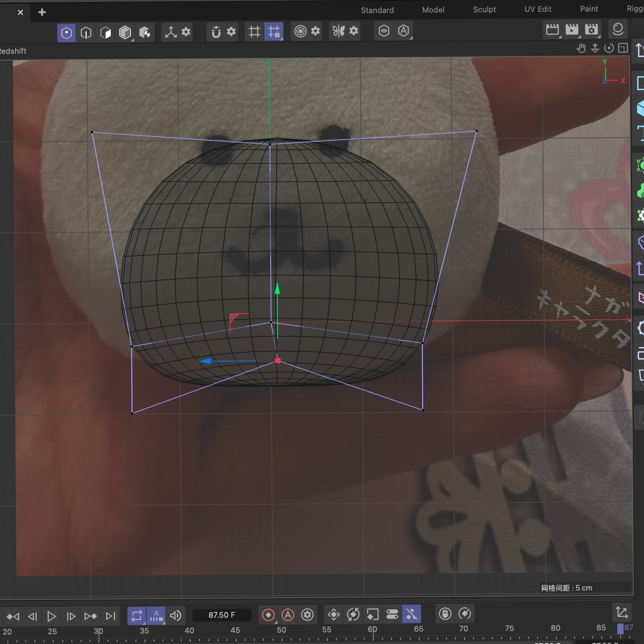Click the Symmetry butterfly icon
Viewport: 644px width, 644px height.
[x=338, y=31]
